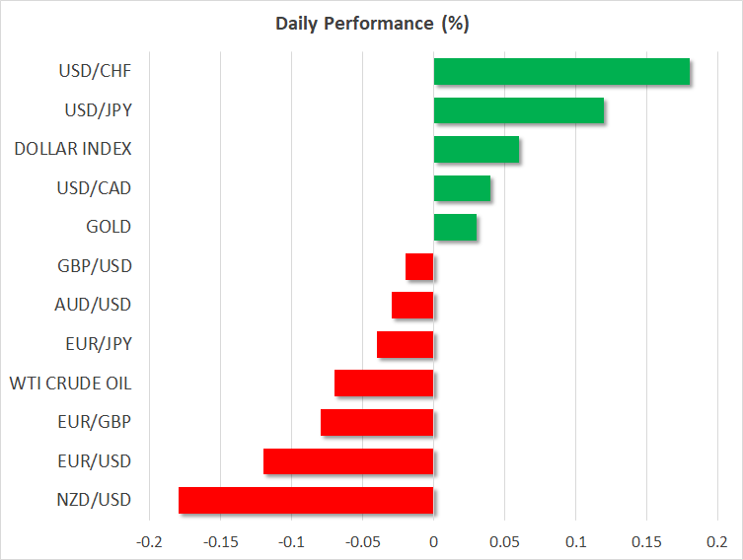Click the DOLLAR INDEX green bar

point(476,150)
